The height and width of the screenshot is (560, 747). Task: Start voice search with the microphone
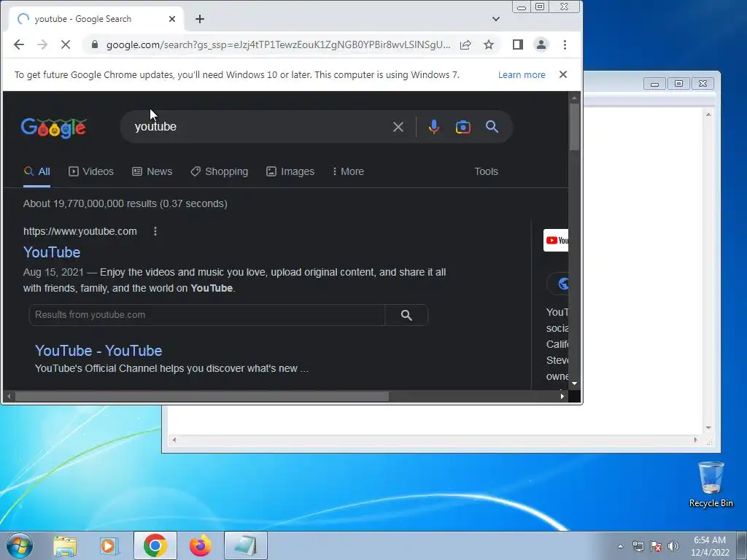click(x=433, y=127)
